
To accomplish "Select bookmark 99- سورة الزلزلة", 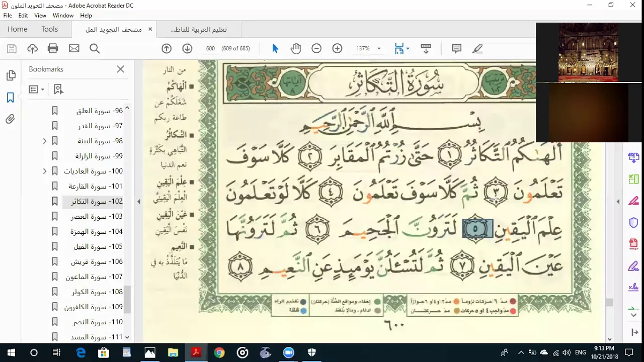I will [x=99, y=156].
